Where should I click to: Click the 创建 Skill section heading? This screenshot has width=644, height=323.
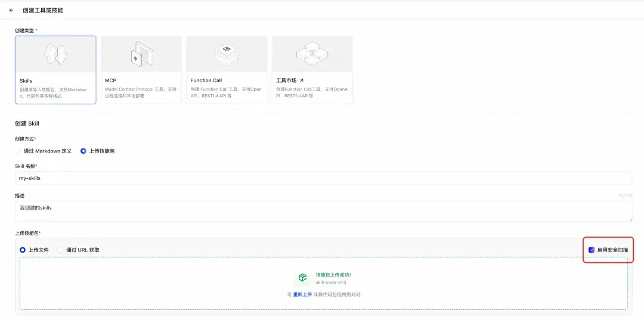27,123
